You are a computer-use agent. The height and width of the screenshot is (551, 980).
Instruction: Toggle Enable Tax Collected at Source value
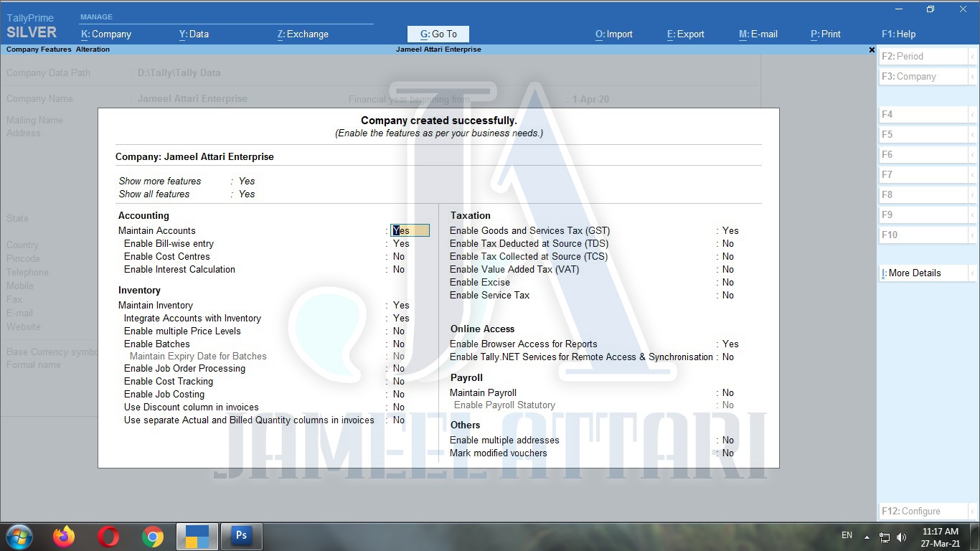click(x=728, y=256)
